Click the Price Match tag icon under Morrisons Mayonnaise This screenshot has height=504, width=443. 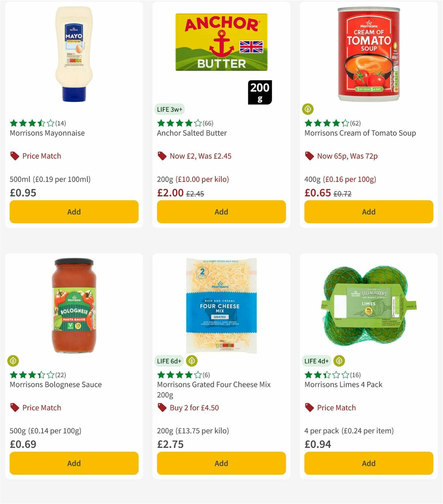click(14, 156)
